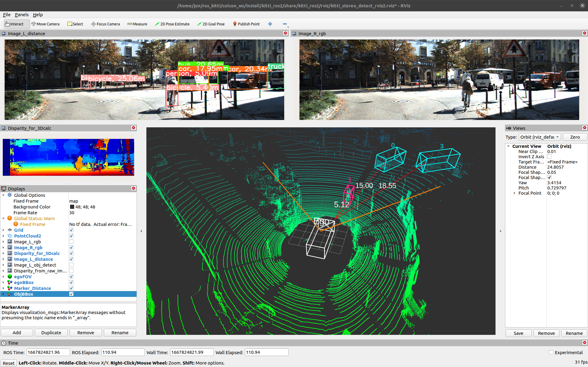This screenshot has width=588, height=367.
Task: Click the Zero view button
Action: coord(575,137)
